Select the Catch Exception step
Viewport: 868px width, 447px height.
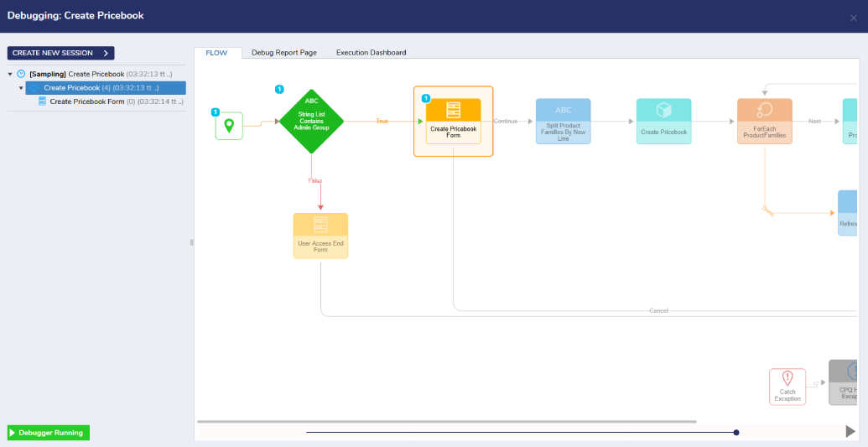tap(787, 387)
